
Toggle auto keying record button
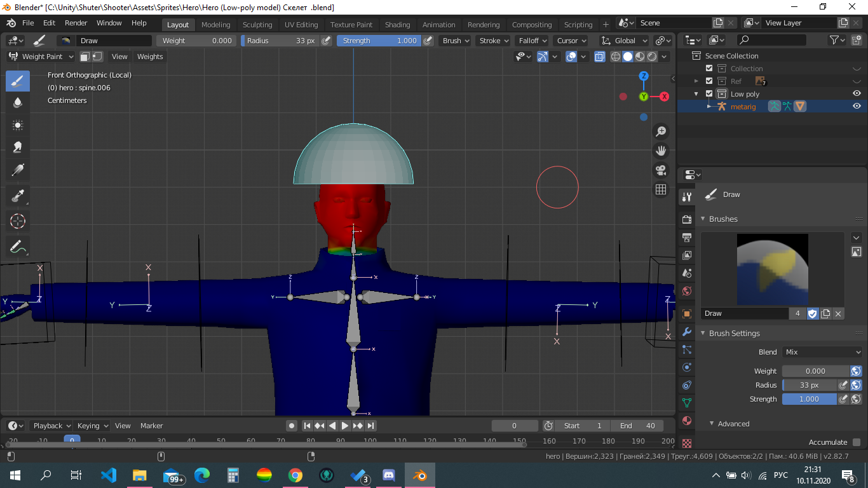(x=291, y=426)
